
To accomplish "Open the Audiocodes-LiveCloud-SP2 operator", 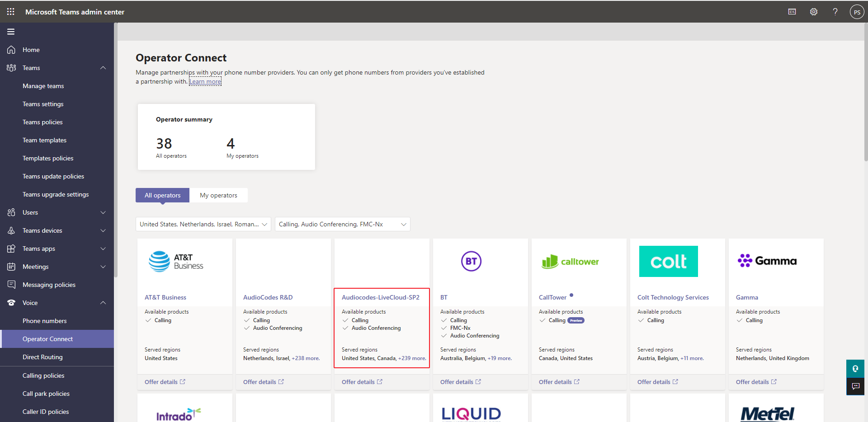I will coord(380,297).
